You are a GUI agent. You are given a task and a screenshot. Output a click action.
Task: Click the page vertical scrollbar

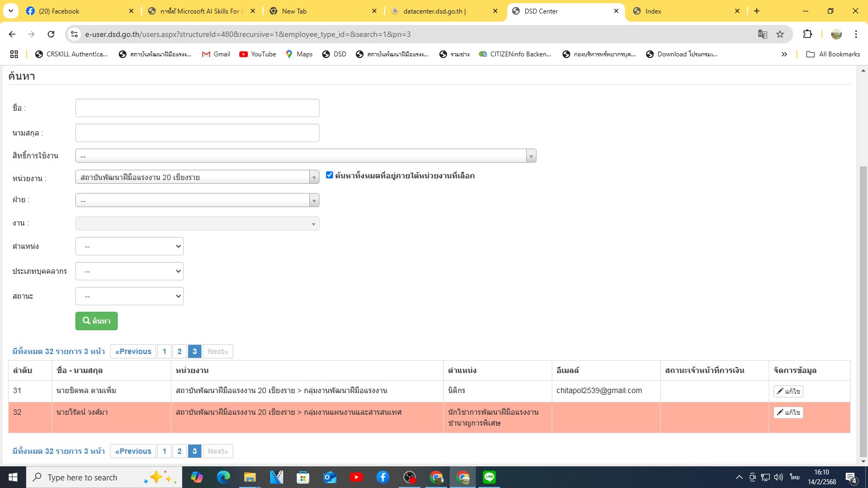click(863, 312)
